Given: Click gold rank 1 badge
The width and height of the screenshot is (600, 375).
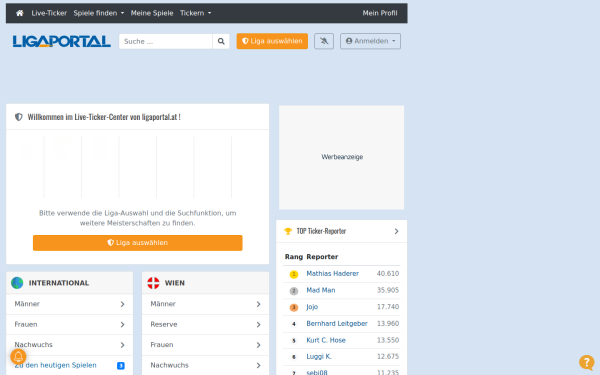Looking at the screenshot, I should 294,274.
